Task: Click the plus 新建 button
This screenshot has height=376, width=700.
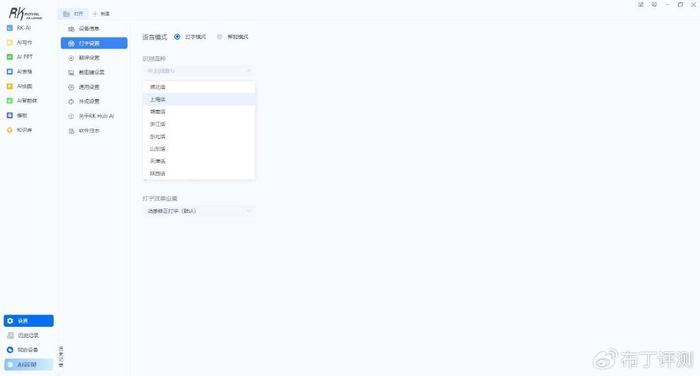Action: pos(101,14)
